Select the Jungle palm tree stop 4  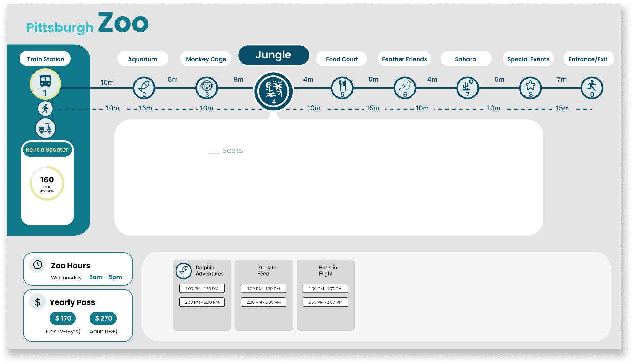coord(274,91)
